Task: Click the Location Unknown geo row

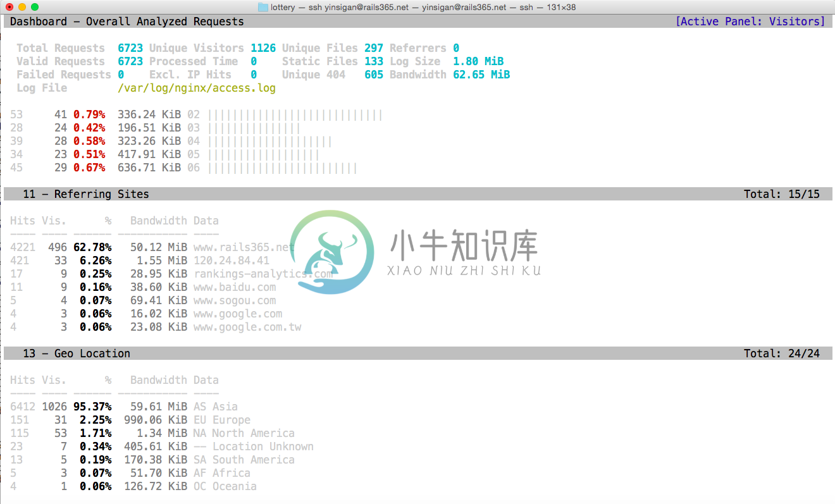Action: [162, 446]
